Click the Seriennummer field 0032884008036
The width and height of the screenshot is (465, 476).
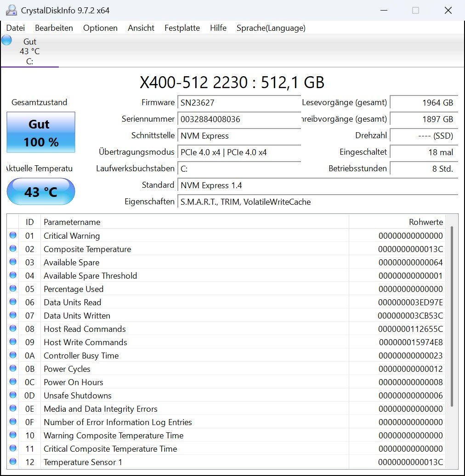pyautogui.click(x=239, y=119)
